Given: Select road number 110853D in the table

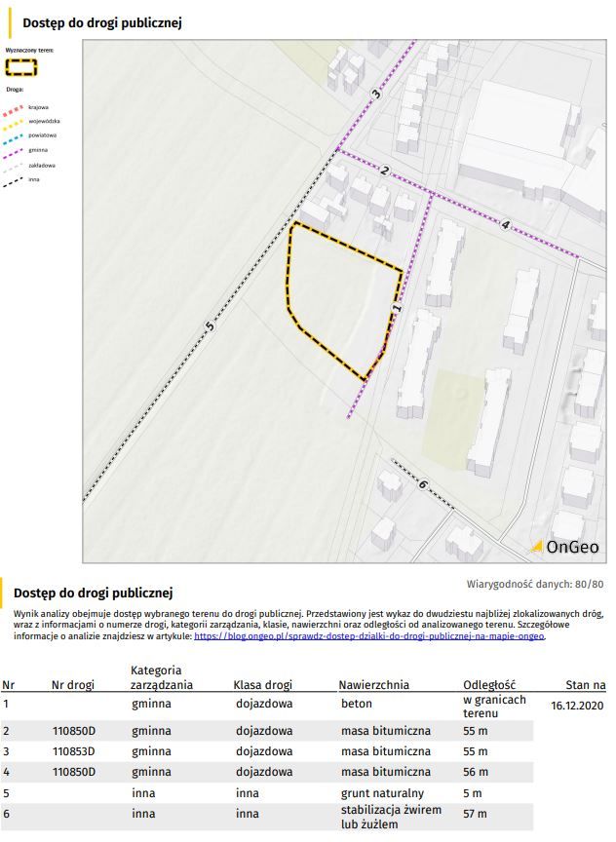Looking at the screenshot, I should pyautogui.click(x=74, y=751).
